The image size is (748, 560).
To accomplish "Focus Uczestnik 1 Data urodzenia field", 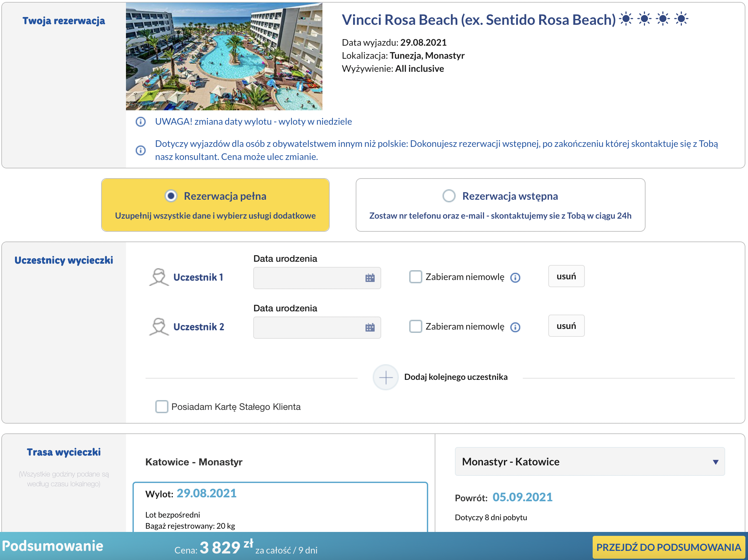I will click(x=317, y=278).
